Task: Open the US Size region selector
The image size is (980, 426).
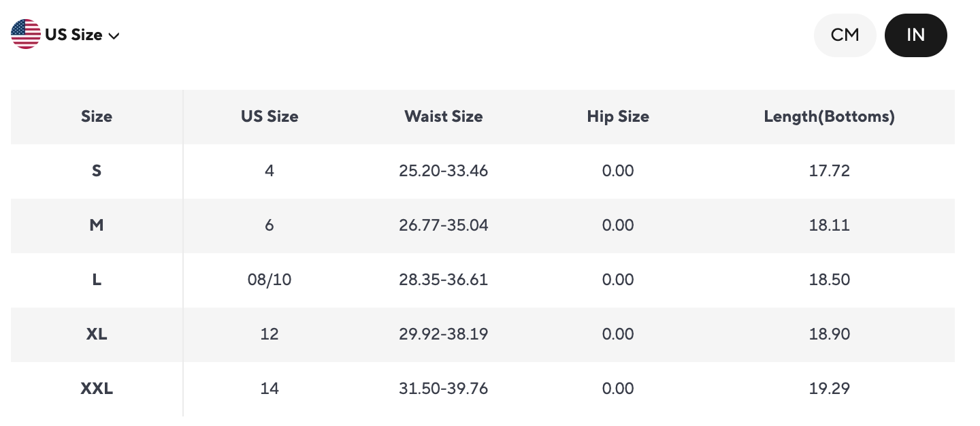Action: (73, 35)
